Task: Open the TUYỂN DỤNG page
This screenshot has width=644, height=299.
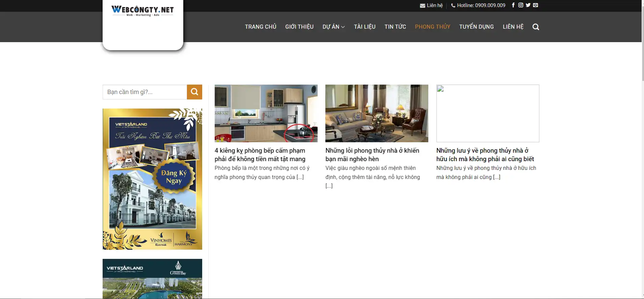Action: tap(476, 27)
